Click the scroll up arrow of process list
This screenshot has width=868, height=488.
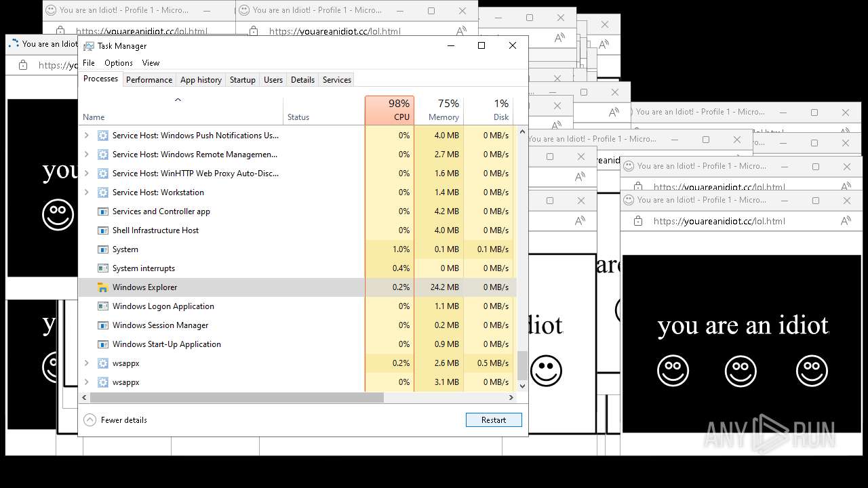click(522, 131)
